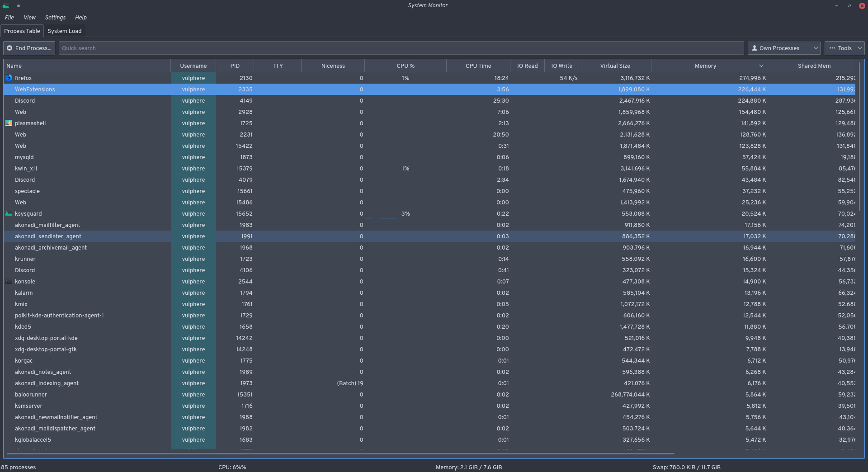Open the Help menu

(81, 17)
